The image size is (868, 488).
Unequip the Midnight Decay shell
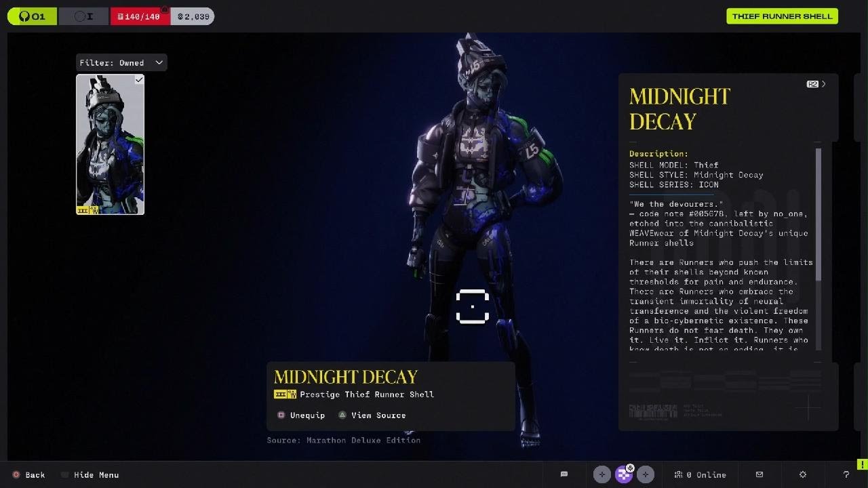pos(301,415)
